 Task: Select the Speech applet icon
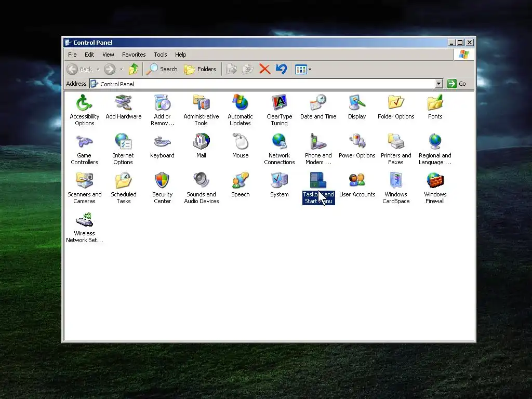pos(240,180)
